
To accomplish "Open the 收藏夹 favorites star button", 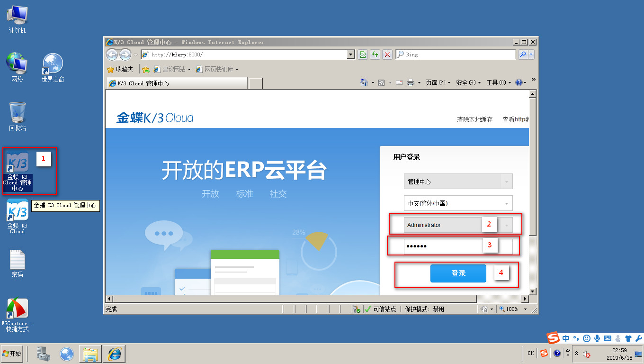I will (x=120, y=69).
